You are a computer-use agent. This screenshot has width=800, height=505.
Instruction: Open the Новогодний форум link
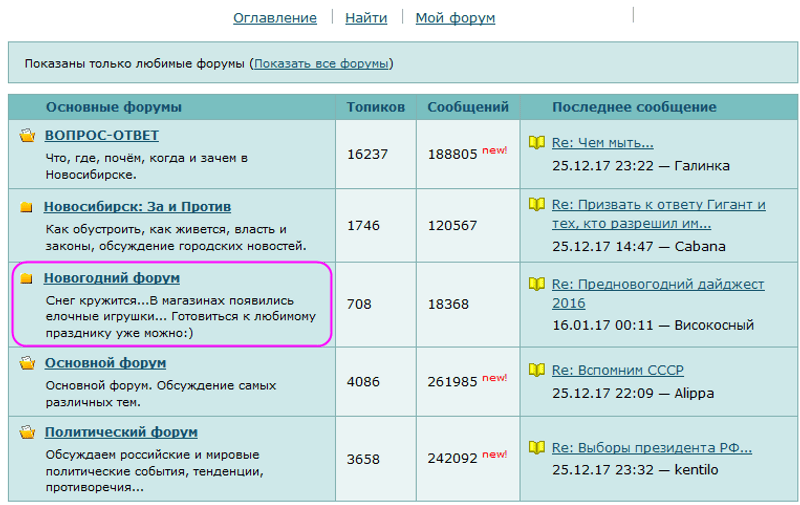pos(112,277)
